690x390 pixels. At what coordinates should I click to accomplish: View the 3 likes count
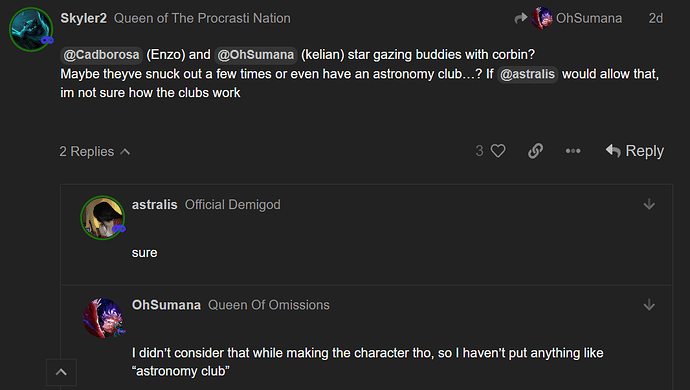tap(479, 151)
